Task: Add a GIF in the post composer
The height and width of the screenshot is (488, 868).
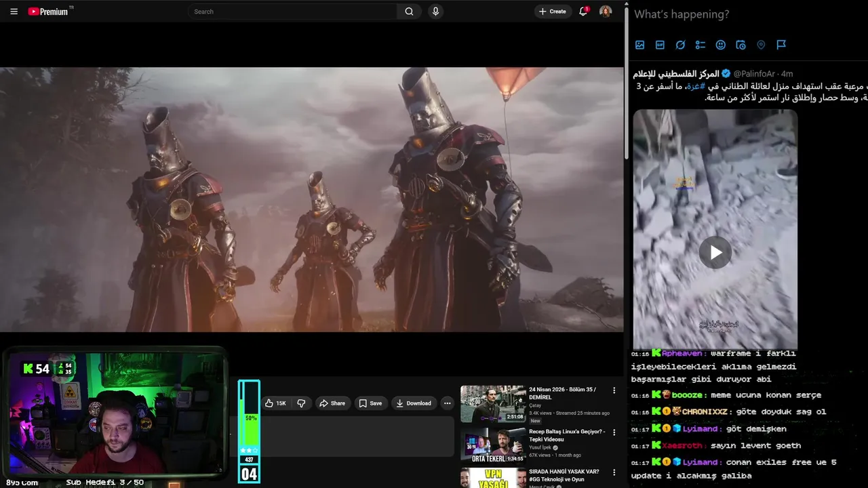Action: coord(660,45)
